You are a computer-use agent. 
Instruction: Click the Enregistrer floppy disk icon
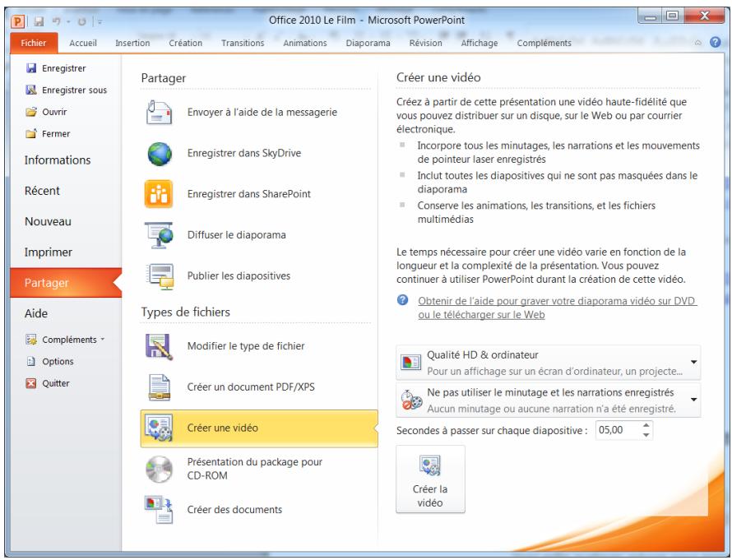31,68
